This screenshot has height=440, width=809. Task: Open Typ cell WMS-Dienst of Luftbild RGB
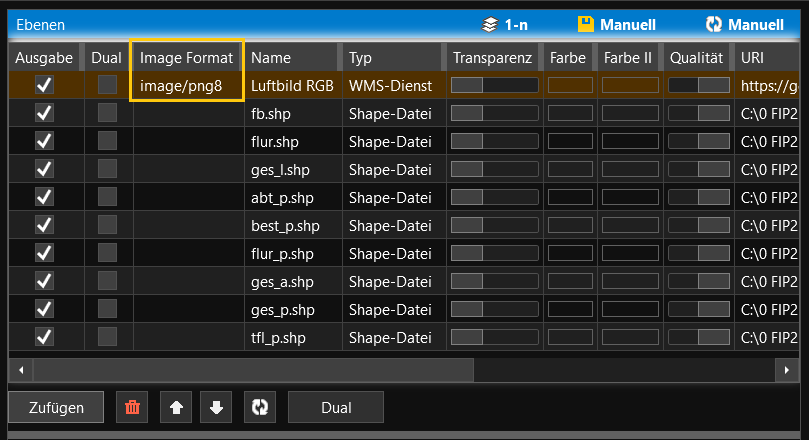pyautogui.click(x=390, y=86)
